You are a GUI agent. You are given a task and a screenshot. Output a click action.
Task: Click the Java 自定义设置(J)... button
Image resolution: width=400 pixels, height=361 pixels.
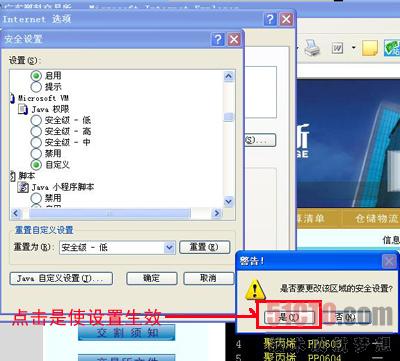61,278
